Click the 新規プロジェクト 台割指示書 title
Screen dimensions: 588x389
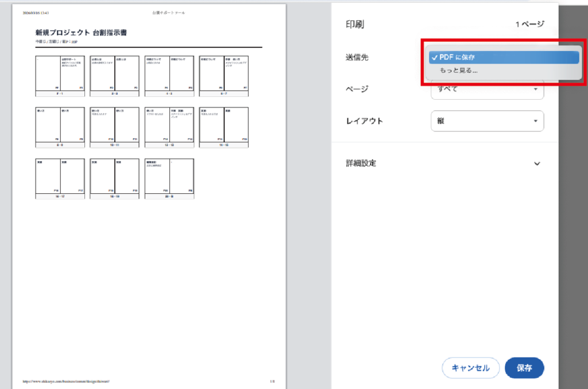tap(81, 33)
